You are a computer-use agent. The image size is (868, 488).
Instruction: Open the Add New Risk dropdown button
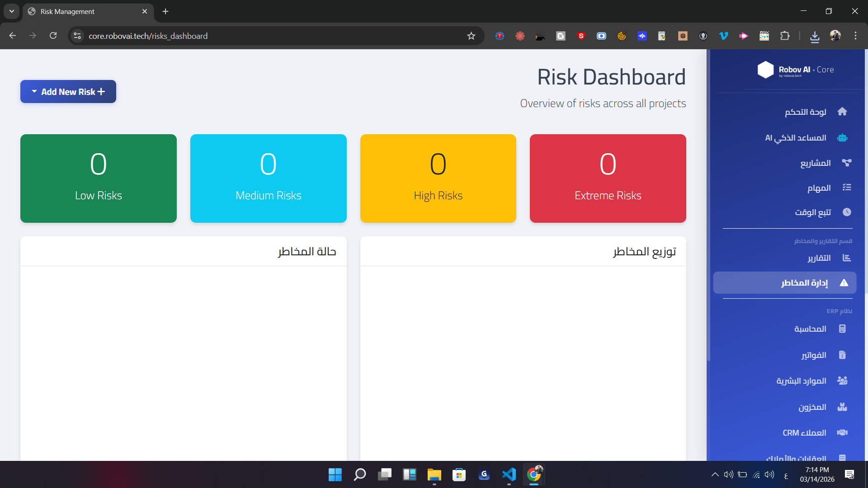tap(68, 92)
